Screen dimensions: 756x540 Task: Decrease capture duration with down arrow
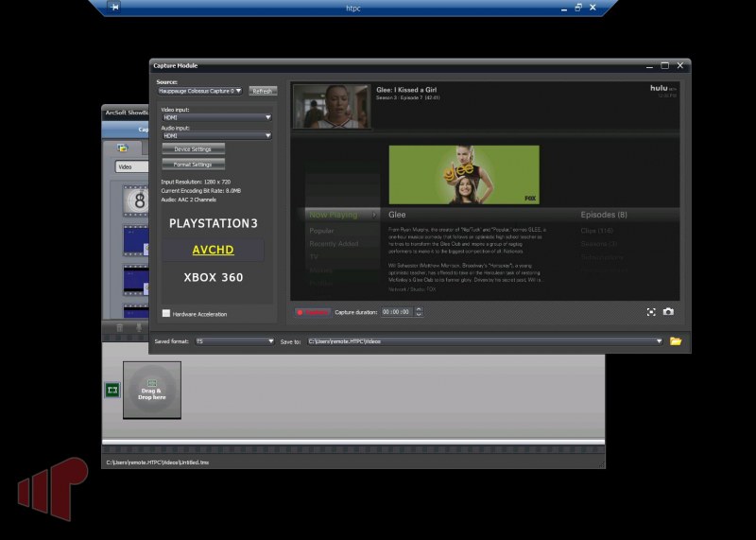point(419,315)
